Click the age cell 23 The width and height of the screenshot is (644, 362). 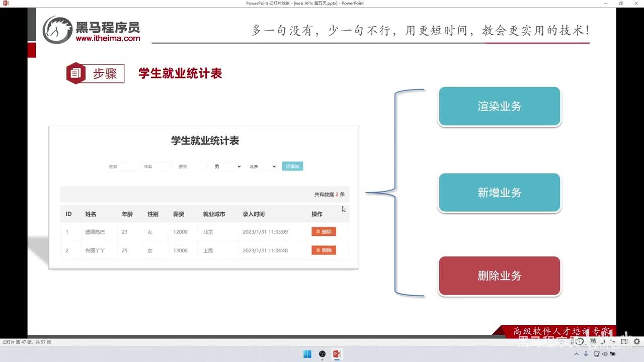pos(125,232)
